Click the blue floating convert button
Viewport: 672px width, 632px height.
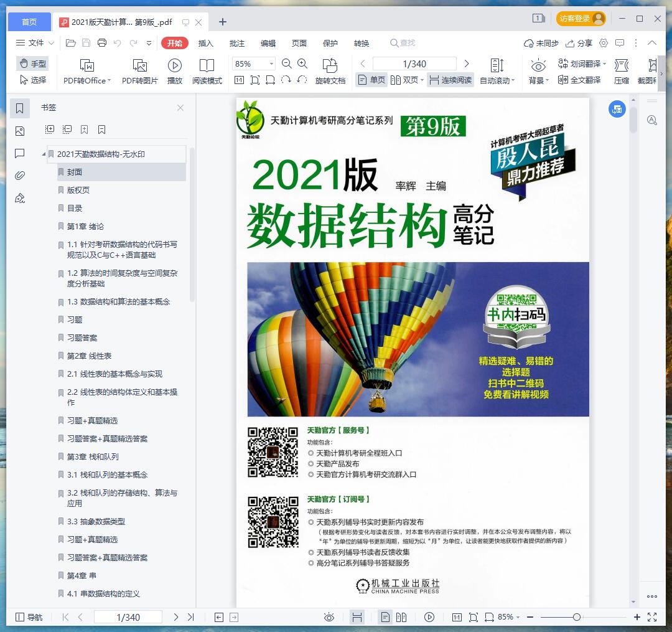[617, 110]
